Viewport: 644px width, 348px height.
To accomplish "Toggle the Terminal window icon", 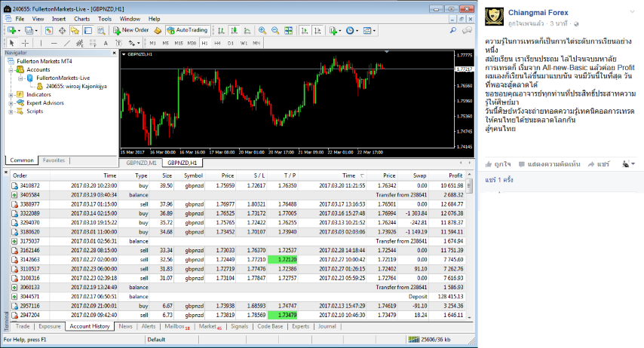I will point(88,30).
